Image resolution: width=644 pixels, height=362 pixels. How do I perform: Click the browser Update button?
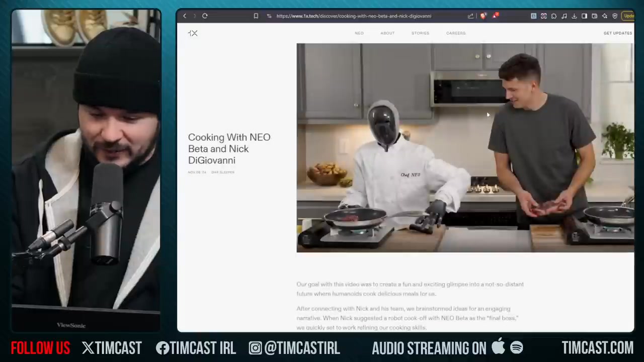pyautogui.click(x=628, y=16)
